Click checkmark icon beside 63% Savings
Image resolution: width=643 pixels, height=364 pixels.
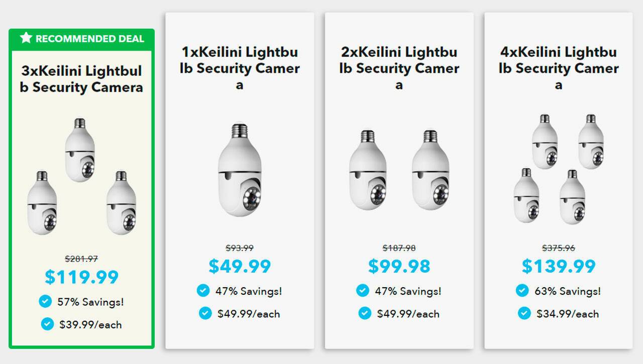pos(522,290)
